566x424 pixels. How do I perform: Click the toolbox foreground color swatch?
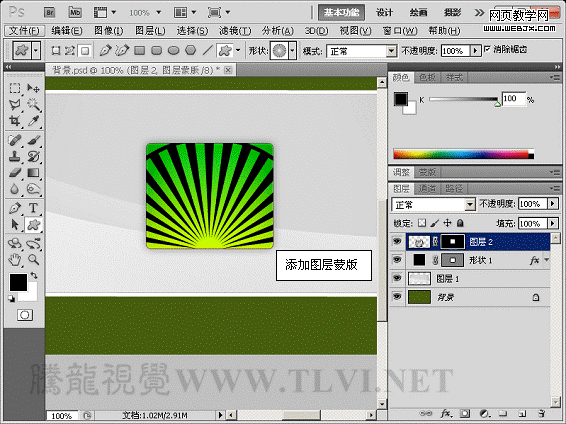(x=18, y=282)
